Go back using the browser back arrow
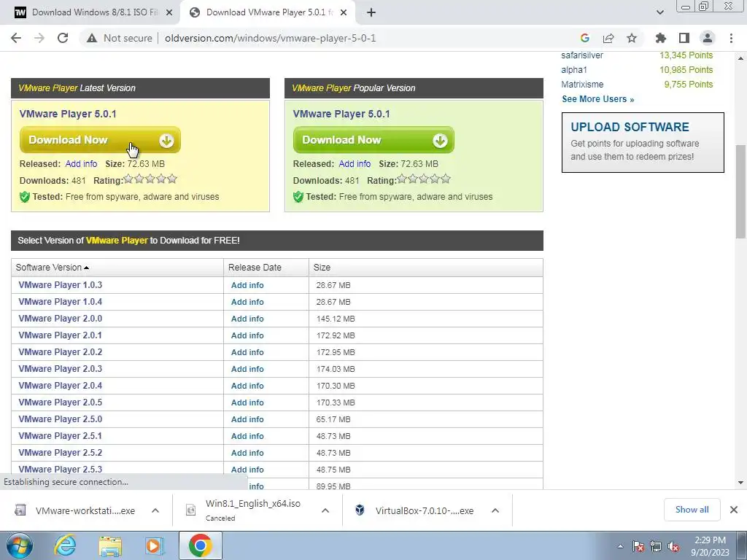This screenshot has width=747, height=560. (x=16, y=38)
